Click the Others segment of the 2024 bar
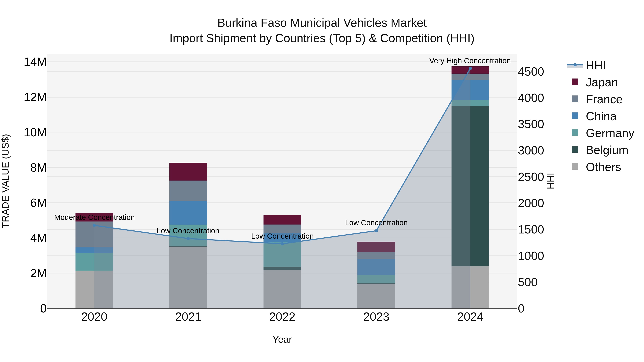The width and height of the screenshot is (644, 362). [470, 287]
